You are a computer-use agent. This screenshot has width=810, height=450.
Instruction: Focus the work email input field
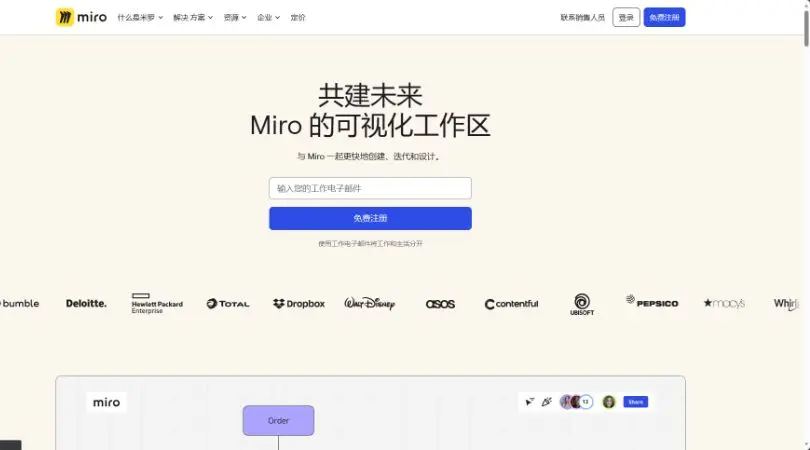pyautogui.click(x=370, y=188)
